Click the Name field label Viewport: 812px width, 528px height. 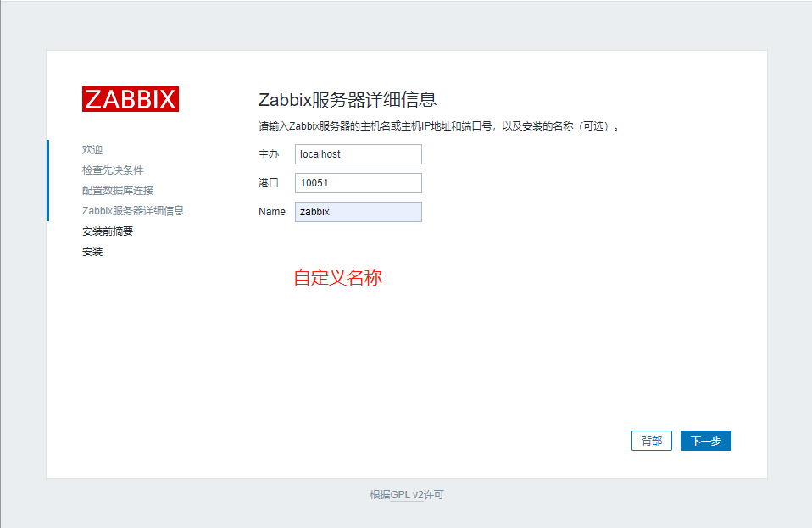point(272,212)
